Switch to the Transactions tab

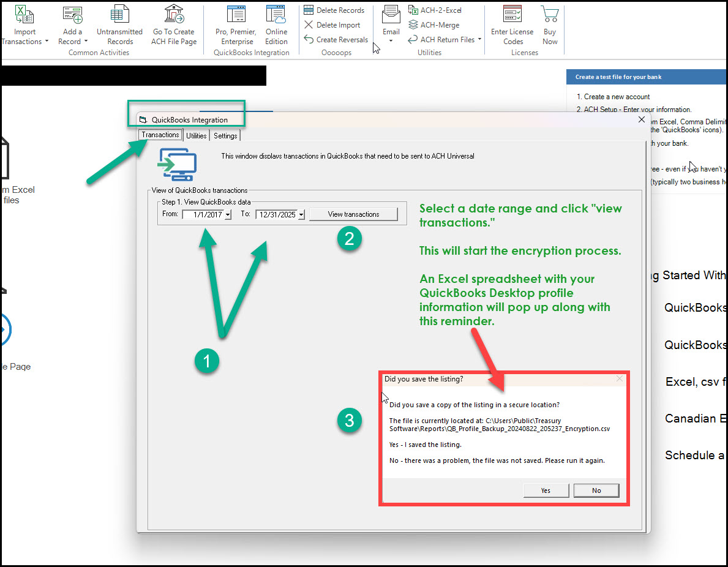pyautogui.click(x=160, y=135)
